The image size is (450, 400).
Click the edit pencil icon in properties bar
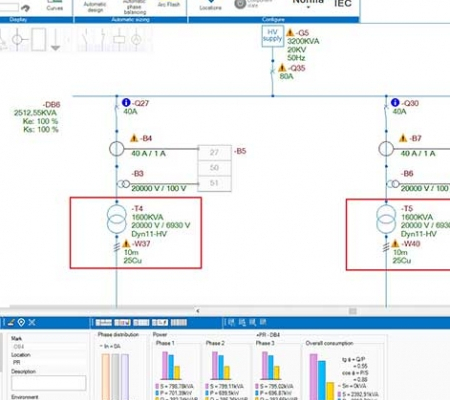pos(11,322)
